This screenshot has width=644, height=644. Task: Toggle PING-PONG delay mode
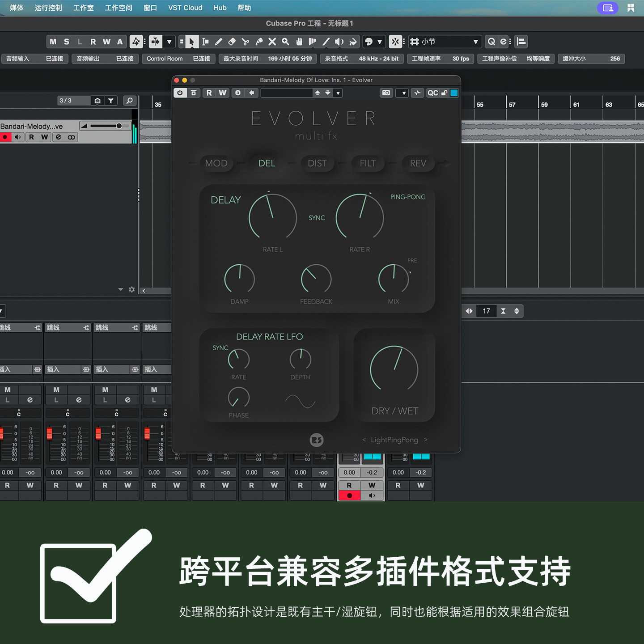pos(408,197)
